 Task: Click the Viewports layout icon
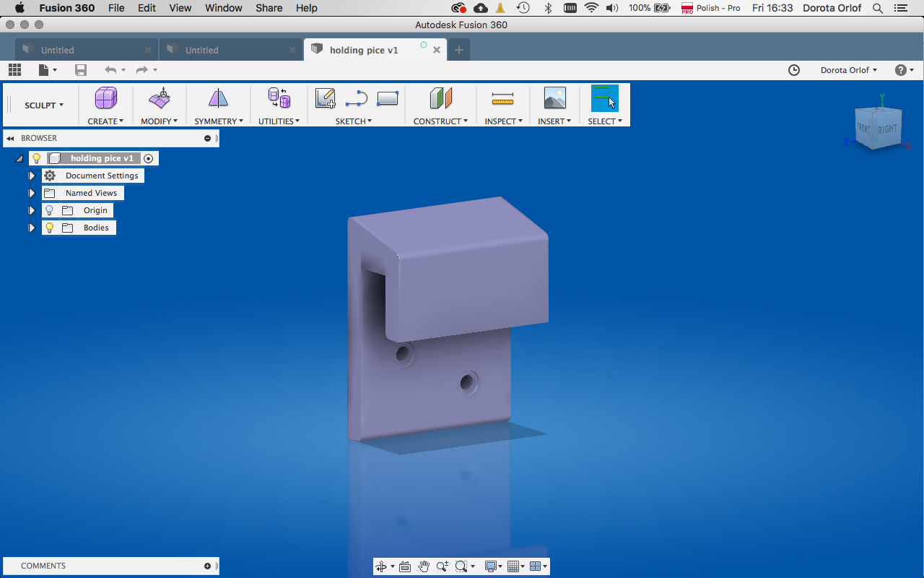click(536, 566)
